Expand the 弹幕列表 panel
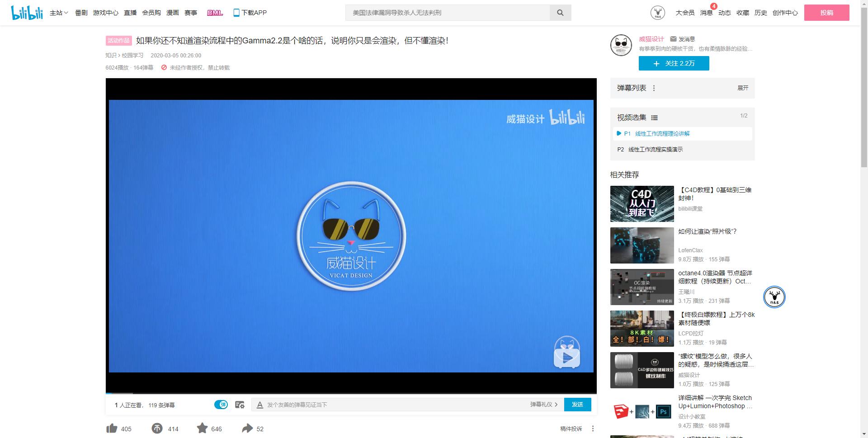The height and width of the screenshot is (438, 868). point(743,88)
